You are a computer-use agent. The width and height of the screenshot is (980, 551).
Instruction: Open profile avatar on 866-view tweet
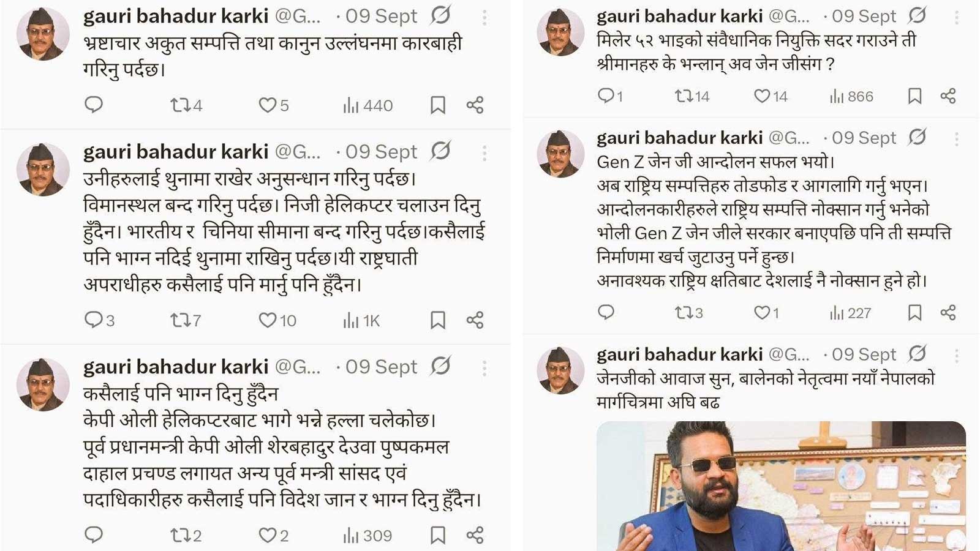(560, 32)
